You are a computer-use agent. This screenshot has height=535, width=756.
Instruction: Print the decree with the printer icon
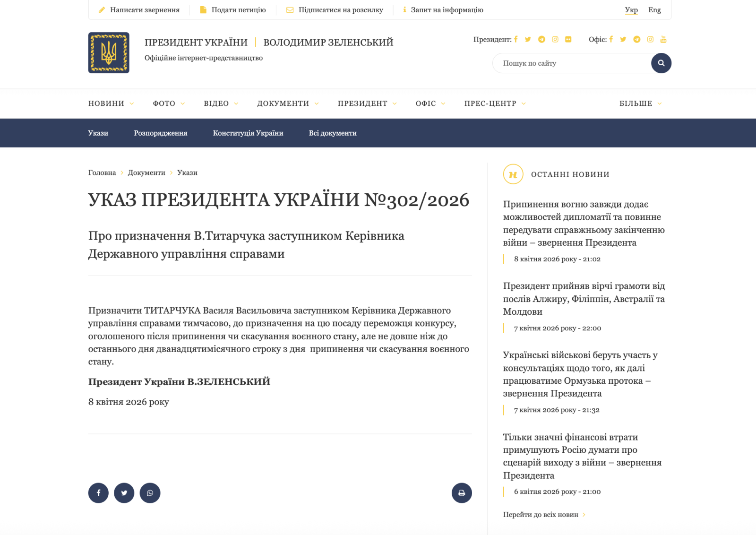pyautogui.click(x=462, y=493)
